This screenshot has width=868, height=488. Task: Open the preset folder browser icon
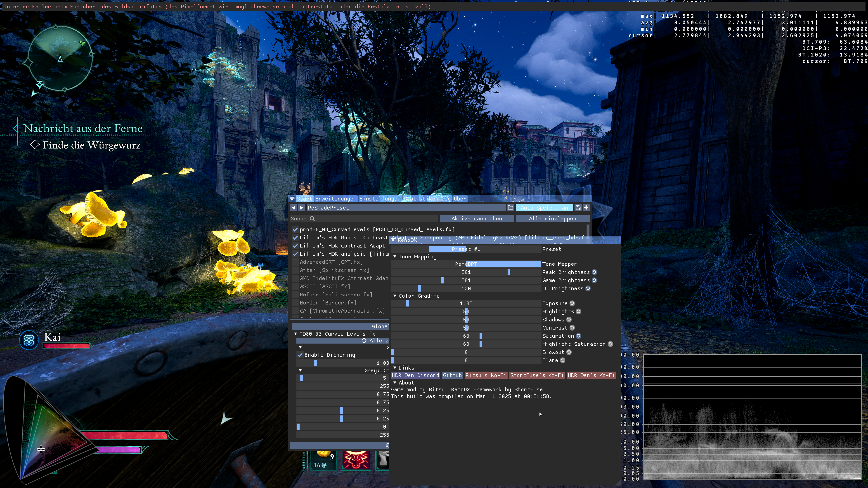(x=511, y=208)
